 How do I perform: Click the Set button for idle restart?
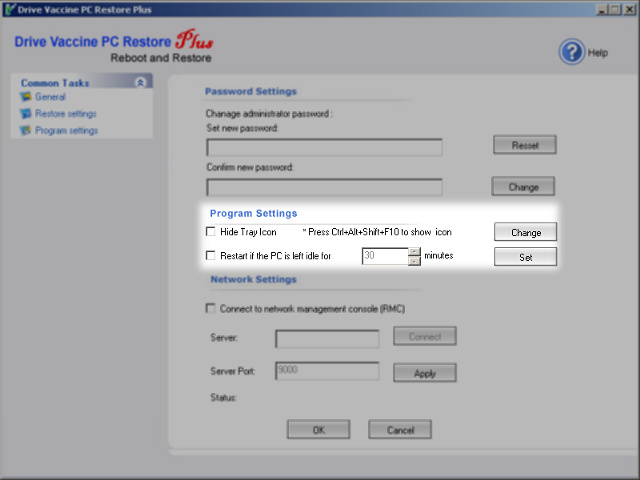[525, 257]
